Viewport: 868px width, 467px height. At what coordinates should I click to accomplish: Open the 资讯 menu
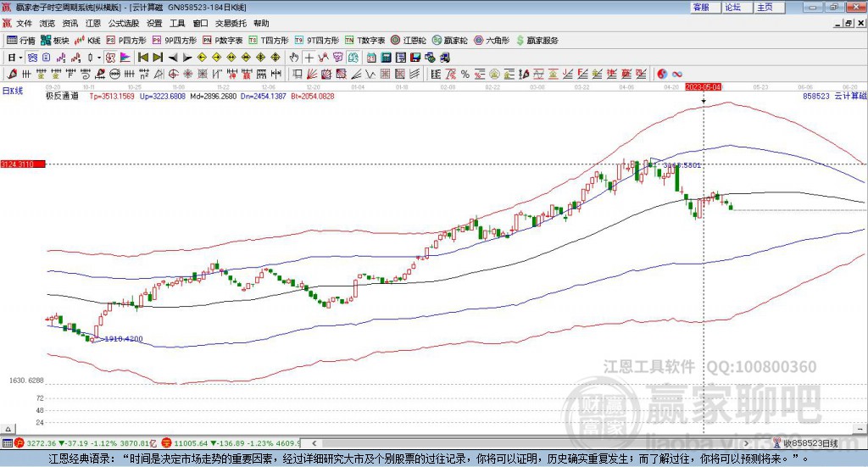click(70, 23)
